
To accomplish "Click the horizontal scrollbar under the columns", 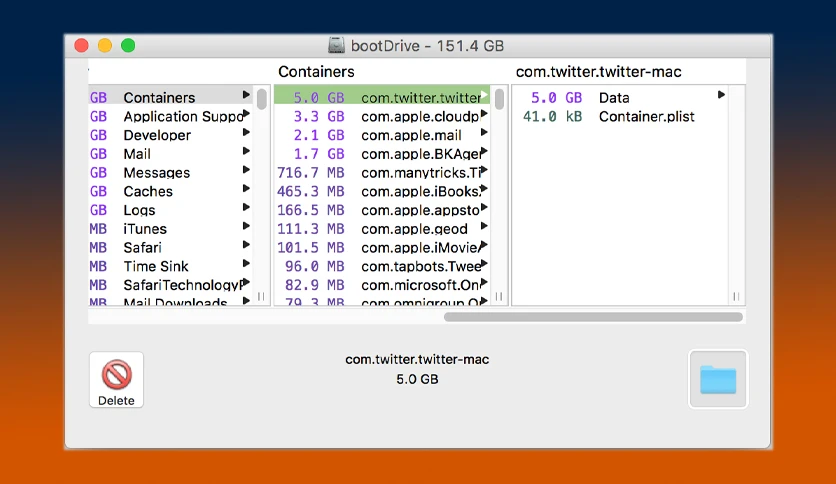I will pyautogui.click(x=593, y=317).
